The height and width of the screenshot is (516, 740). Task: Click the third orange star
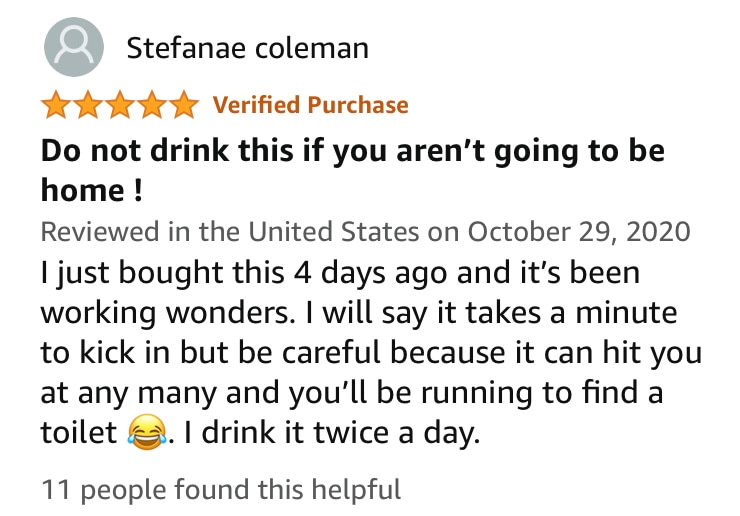click(120, 104)
